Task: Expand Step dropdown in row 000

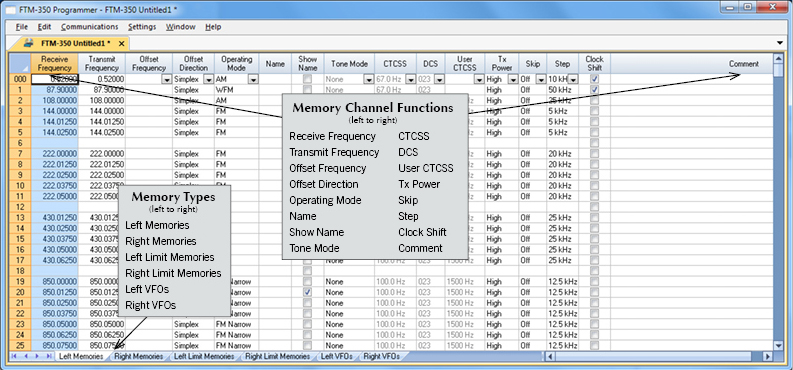Action: point(573,79)
